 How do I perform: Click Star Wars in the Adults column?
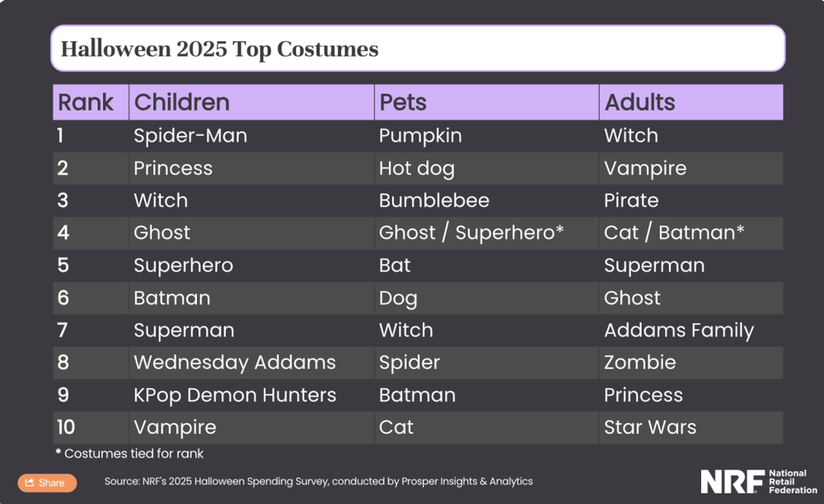pyautogui.click(x=650, y=427)
